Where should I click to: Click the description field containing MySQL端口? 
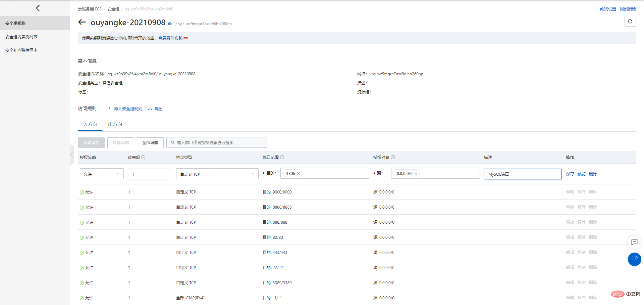tap(523, 174)
